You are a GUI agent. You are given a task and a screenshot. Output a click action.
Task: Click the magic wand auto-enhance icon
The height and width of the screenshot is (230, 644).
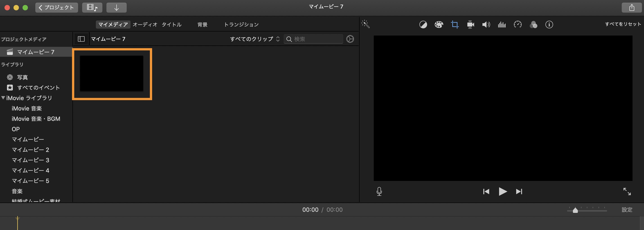tap(365, 24)
